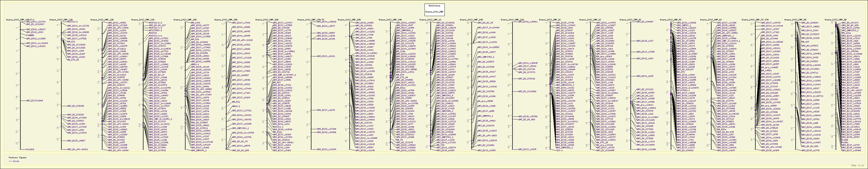Click the Avena_2013_SNP_11A map heading
The height and width of the screenshot is (169, 868).
click(60, 20)
